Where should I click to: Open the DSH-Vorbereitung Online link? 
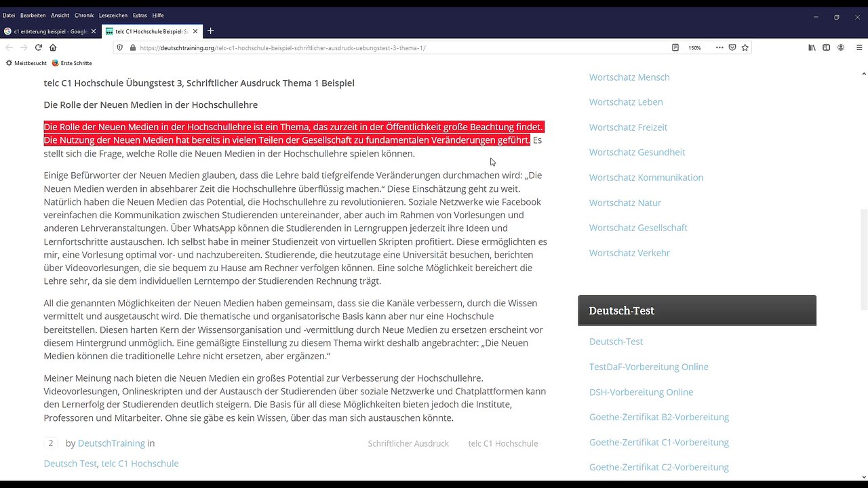[x=641, y=392]
